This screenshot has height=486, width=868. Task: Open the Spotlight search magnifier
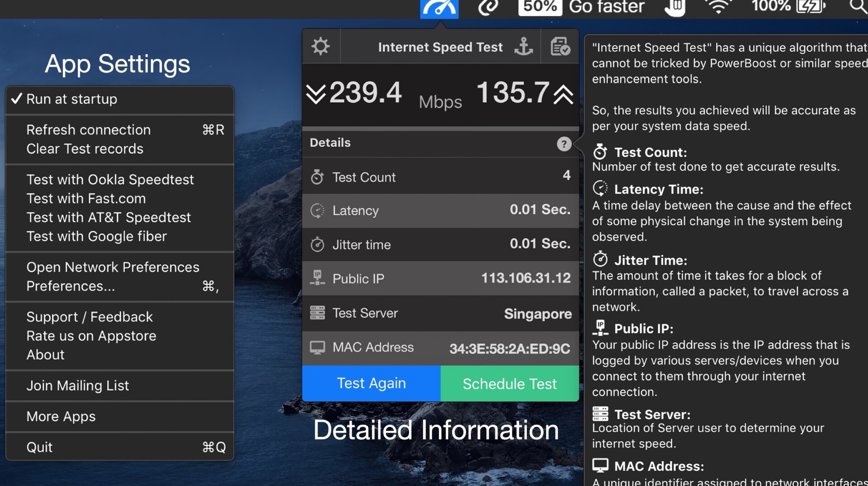(x=858, y=6)
